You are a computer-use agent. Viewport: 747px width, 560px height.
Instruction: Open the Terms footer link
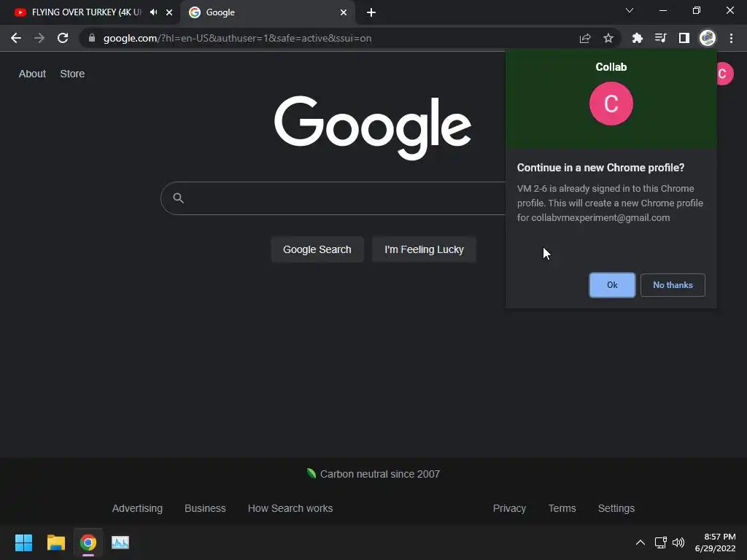[x=562, y=508]
